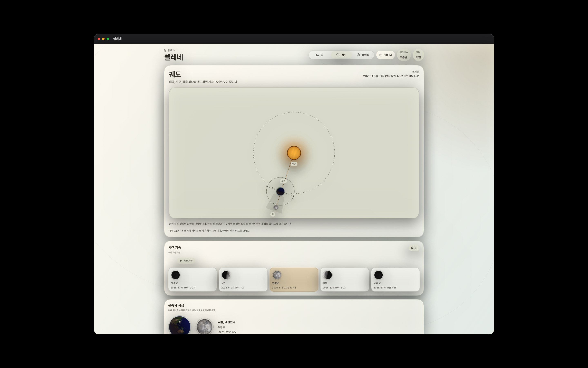Click the date 2026년 5월 31일 timestamp
The width and height of the screenshot is (588, 368).
[x=391, y=76]
